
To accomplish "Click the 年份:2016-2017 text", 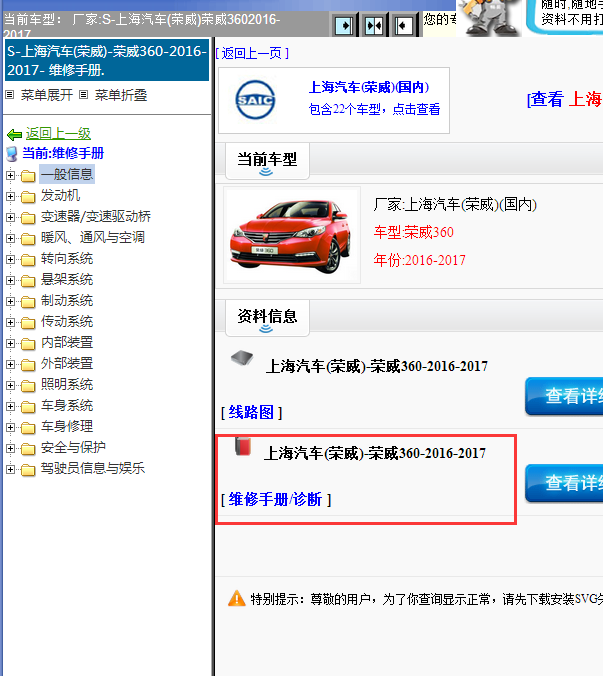I will click(420, 260).
